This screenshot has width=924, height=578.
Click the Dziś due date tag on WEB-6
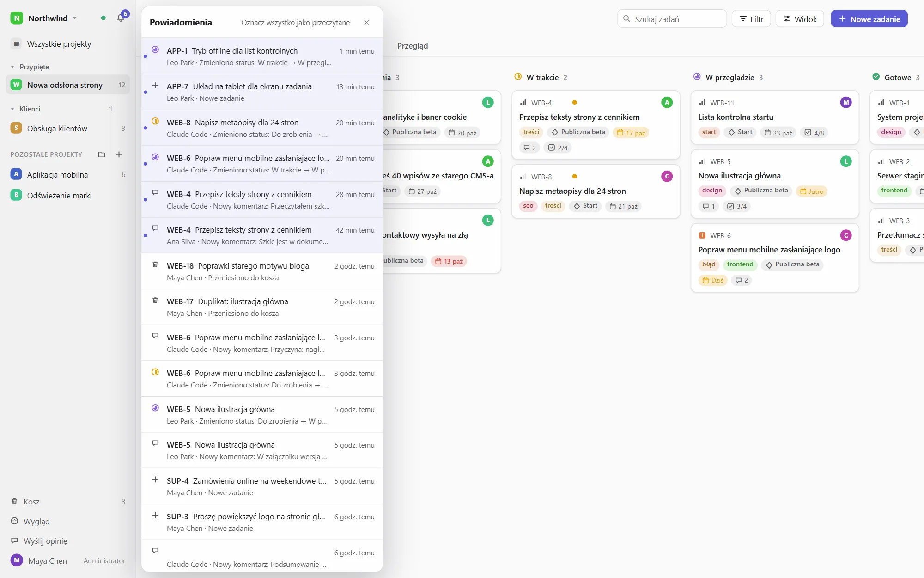[713, 280]
